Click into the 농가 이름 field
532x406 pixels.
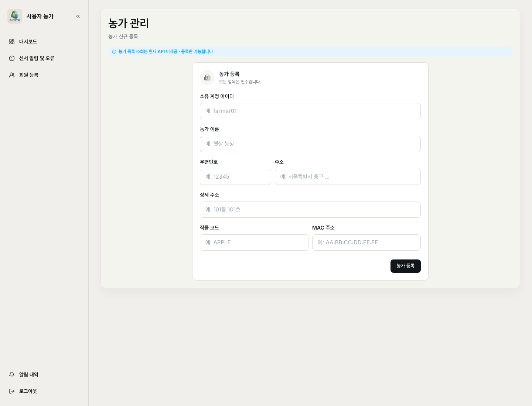310,144
